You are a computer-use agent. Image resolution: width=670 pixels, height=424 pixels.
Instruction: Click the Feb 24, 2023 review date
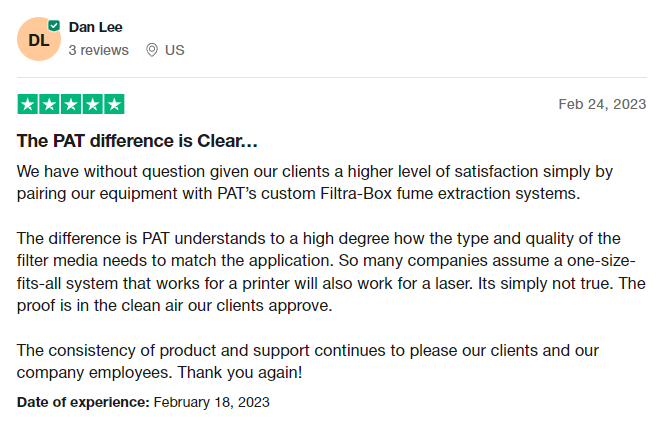pos(602,104)
